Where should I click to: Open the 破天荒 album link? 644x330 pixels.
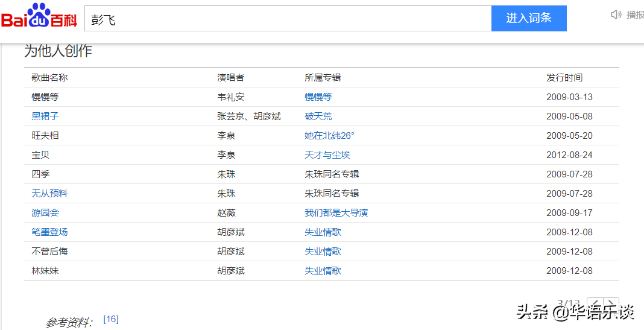pyautogui.click(x=318, y=116)
